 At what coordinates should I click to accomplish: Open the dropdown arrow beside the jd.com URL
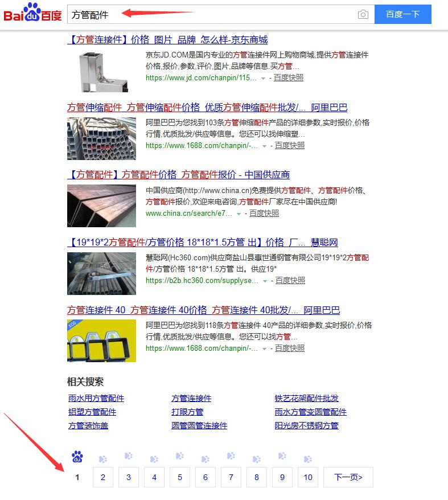(263, 79)
